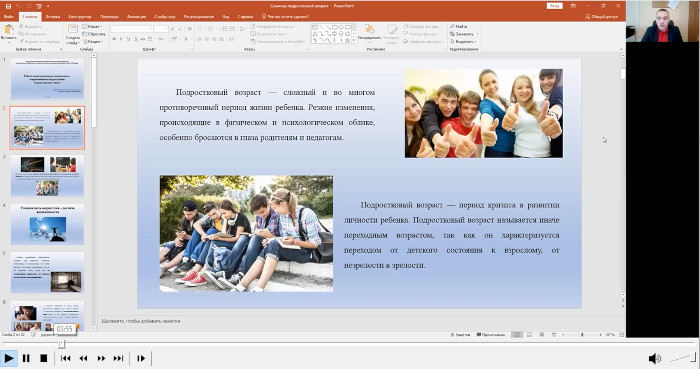Click the Save icon in the quick access toolbar
700x369 pixels.
click(8, 6)
